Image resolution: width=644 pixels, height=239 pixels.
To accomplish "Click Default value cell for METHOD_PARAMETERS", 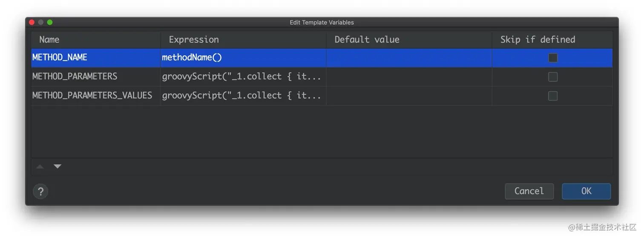I will (x=409, y=77).
